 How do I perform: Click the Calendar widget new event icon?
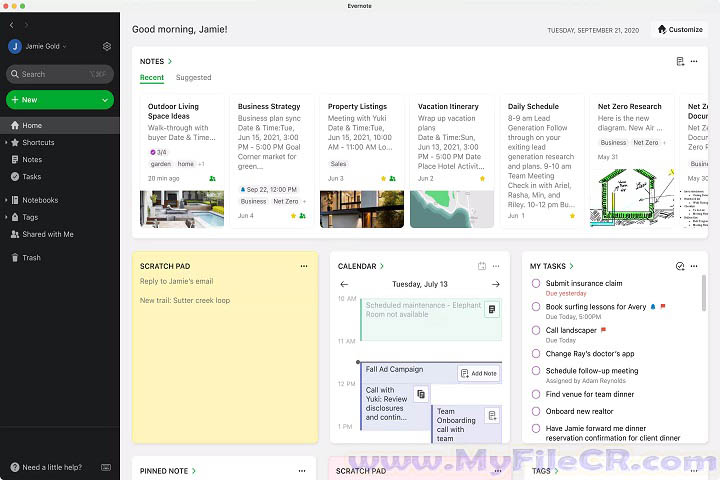click(482, 266)
